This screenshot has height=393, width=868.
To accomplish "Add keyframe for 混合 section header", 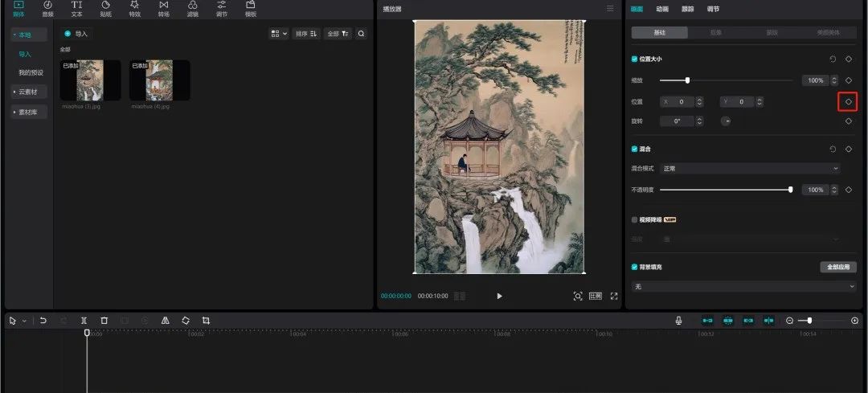I will pos(848,149).
